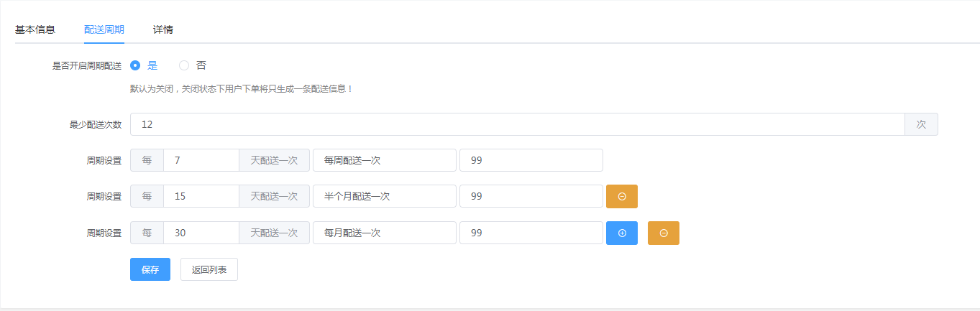
Task: Focus the 最少配送次数 field showing 12
Action: coord(517,124)
